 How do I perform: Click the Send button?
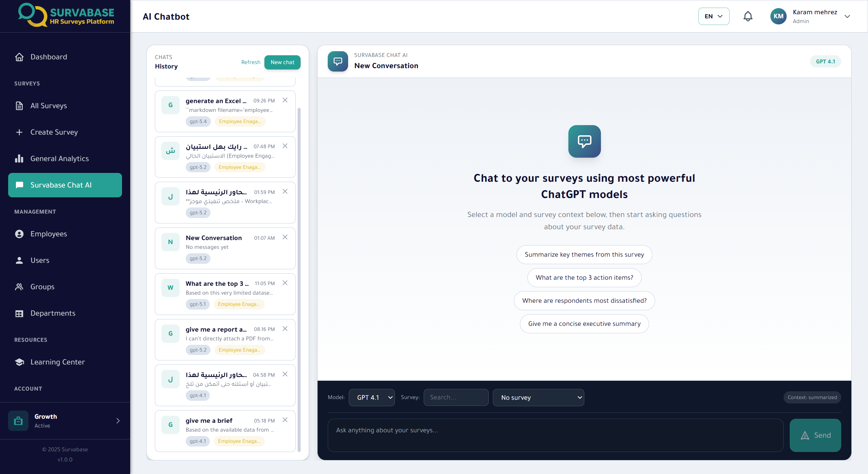tap(815, 435)
